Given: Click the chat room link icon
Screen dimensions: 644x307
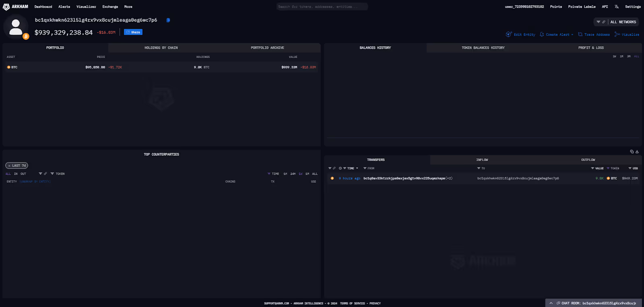Looking at the screenshot, I should pos(558,303).
